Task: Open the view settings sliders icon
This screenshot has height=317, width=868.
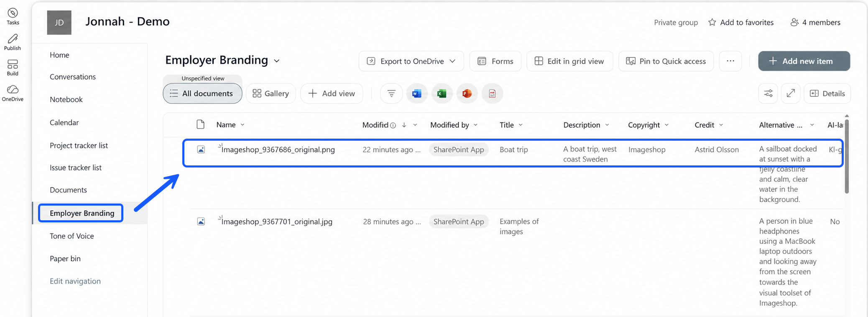Action: [768, 93]
